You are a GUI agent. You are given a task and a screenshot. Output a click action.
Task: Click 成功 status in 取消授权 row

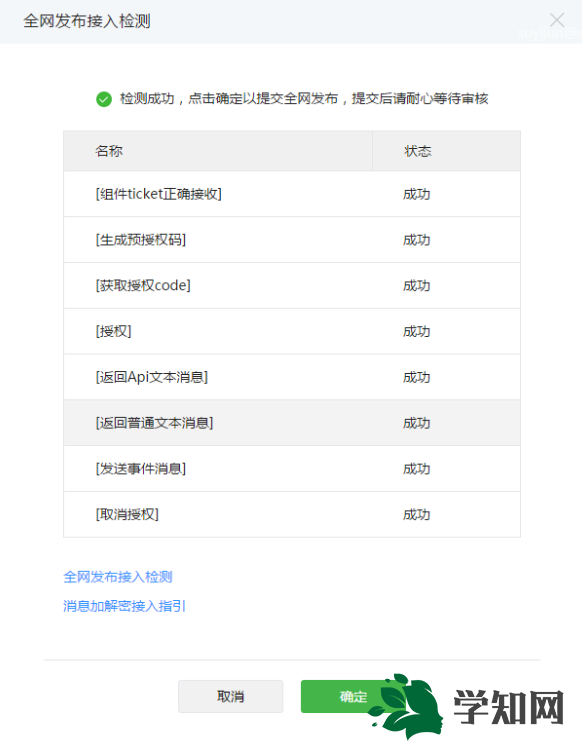417,515
